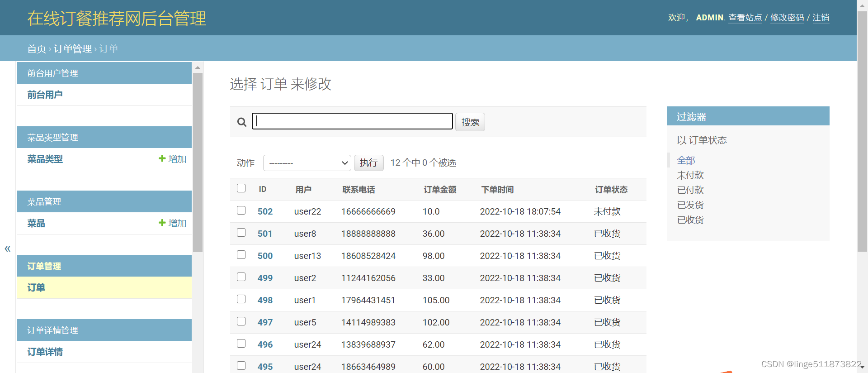
Task: Collapse the sidebar with « toggle
Action: pos(8,248)
